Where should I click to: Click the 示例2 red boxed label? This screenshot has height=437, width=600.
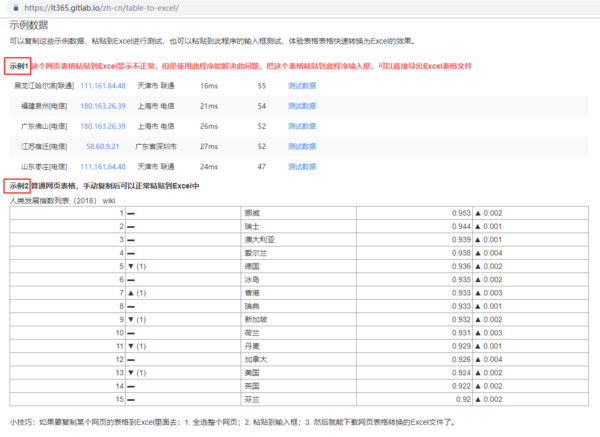[x=19, y=186]
